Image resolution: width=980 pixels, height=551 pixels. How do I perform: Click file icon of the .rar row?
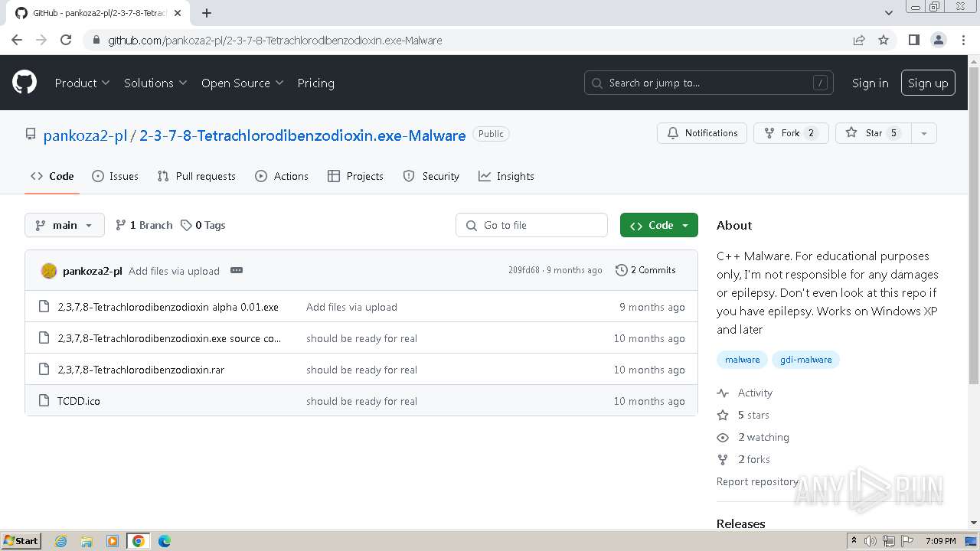pos(44,370)
